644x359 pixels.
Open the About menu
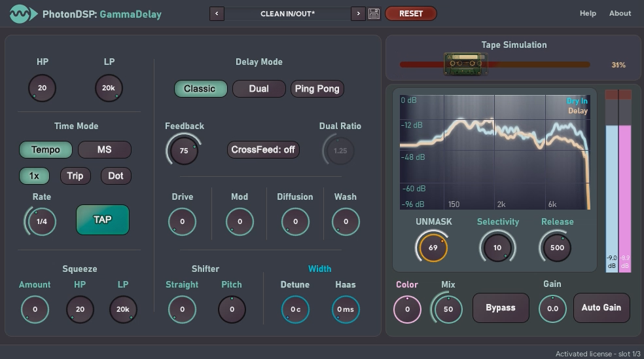[620, 13]
